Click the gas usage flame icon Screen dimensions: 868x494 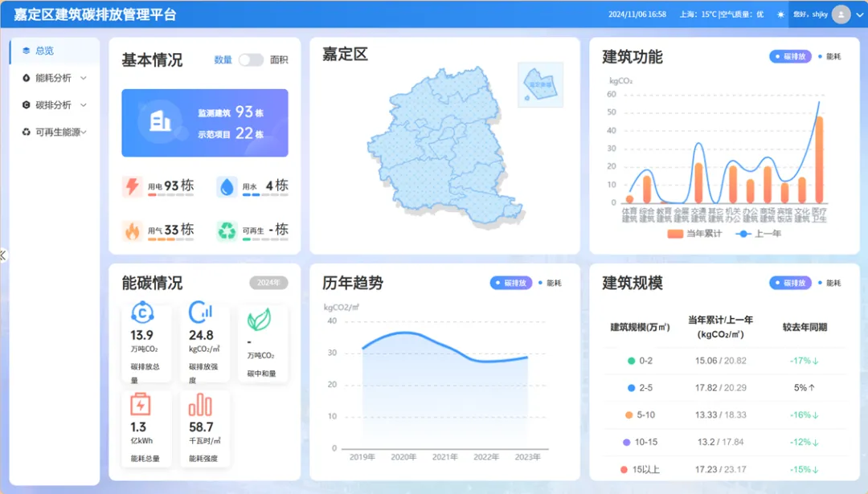pyautogui.click(x=133, y=231)
